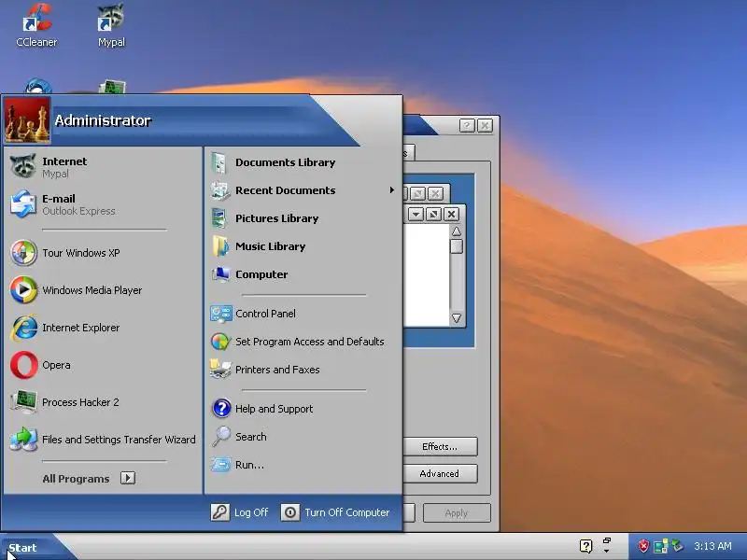Viewport: 747px width, 560px height.
Task: Open Music Library
Action: 303,246
